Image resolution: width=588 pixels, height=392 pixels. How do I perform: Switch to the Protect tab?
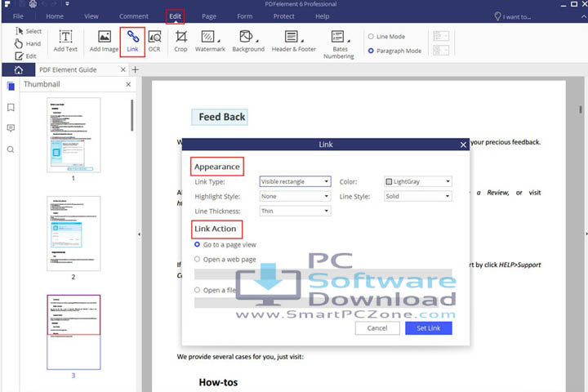[x=284, y=16]
